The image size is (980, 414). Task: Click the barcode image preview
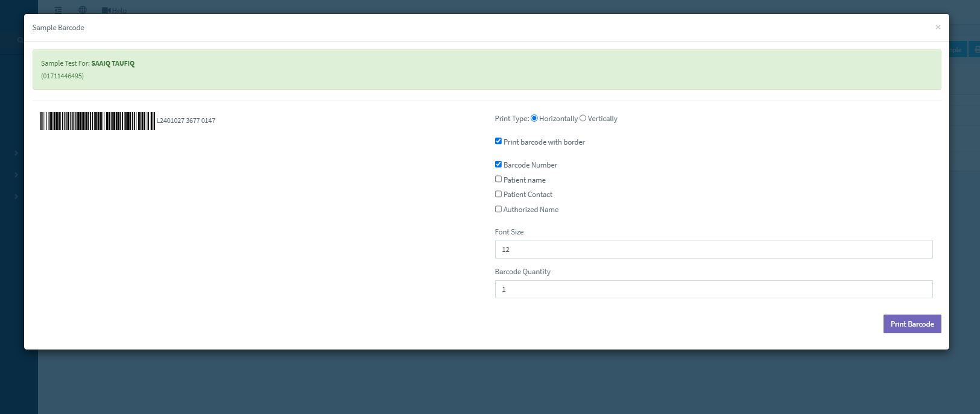click(x=98, y=121)
